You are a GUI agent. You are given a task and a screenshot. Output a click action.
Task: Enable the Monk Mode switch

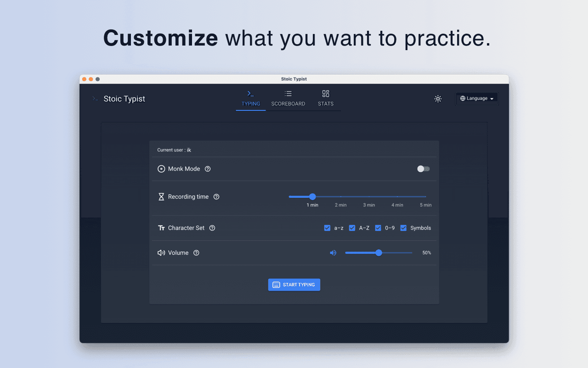pos(423,169)
